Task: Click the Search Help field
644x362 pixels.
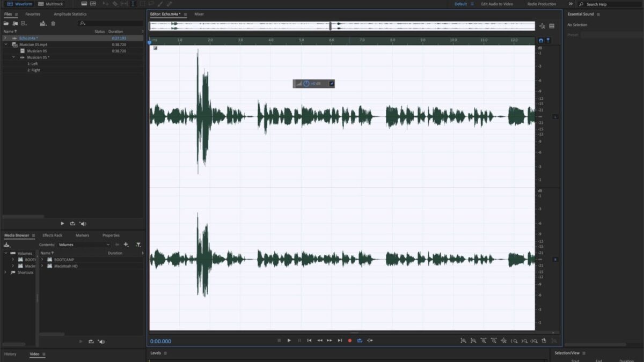Action: (x=609, y=4)
